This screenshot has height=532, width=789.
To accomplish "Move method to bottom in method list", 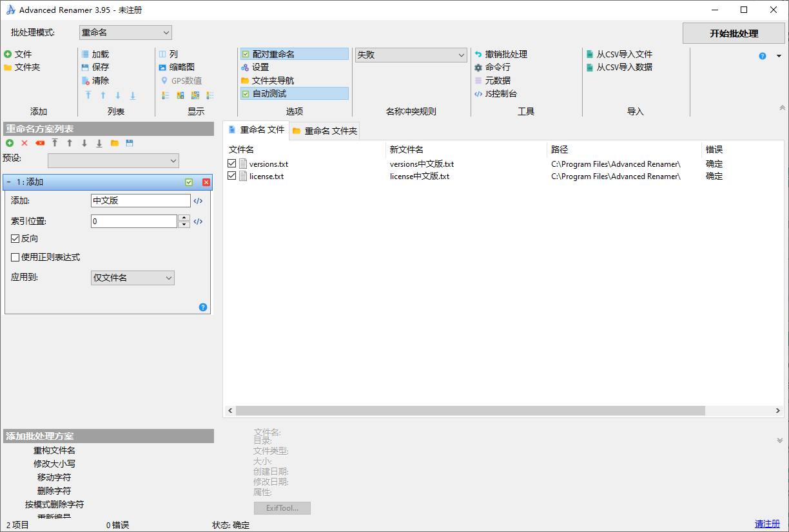I will coord(99,143).
